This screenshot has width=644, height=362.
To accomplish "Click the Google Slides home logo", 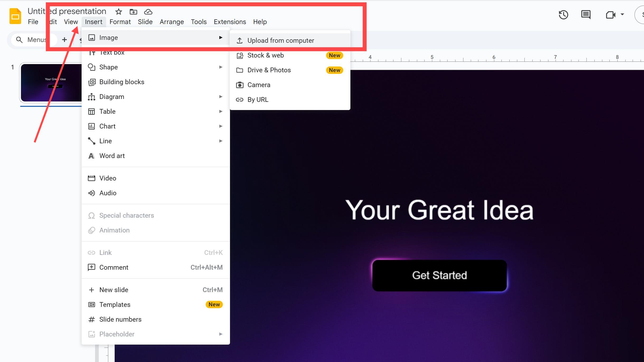I will [x=15, y=16].
